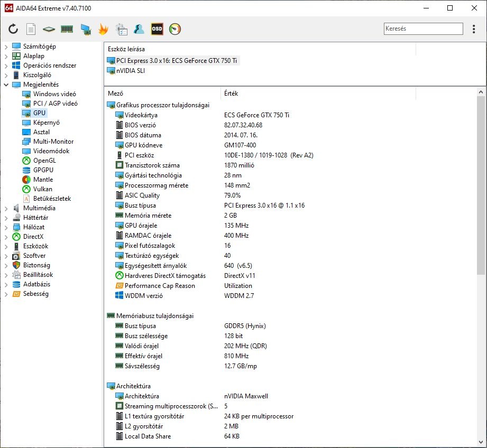Maximize the AIDA64 window
The image size is (487, 448).
coord(450,8)
